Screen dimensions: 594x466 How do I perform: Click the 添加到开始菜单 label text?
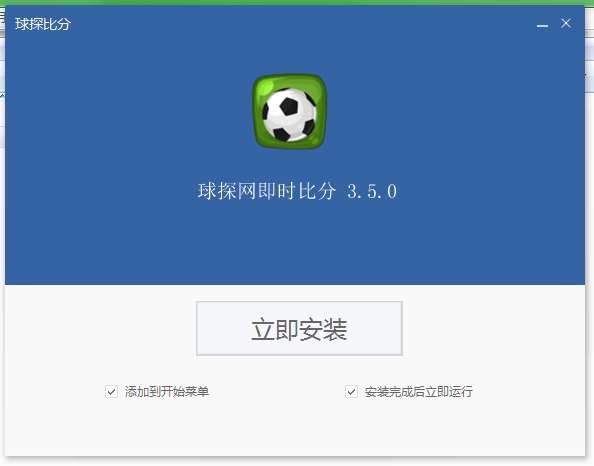click(x=167, y=391)
